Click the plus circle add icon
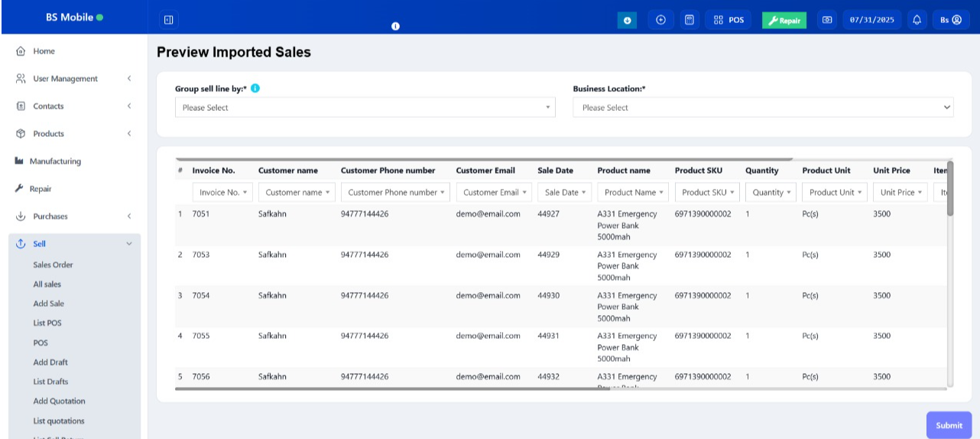The image size is (980, 439). tap(660, 20)
